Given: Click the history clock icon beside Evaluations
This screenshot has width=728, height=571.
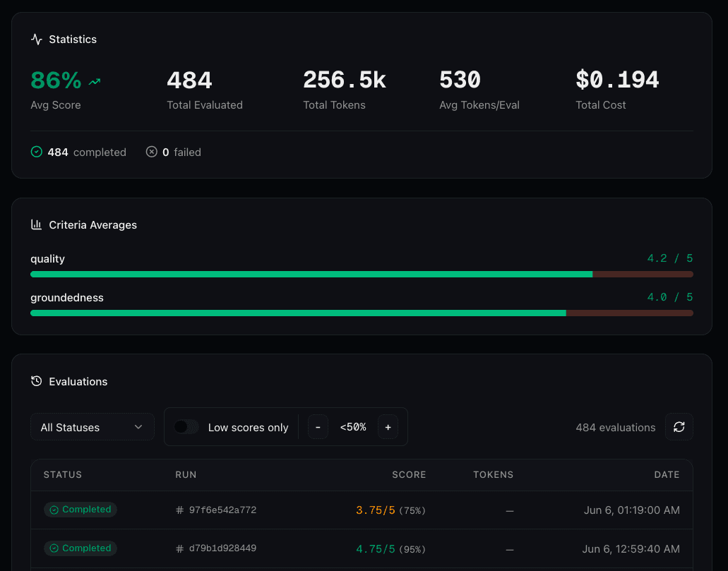Looking at the screenshot, I should 36,381.
